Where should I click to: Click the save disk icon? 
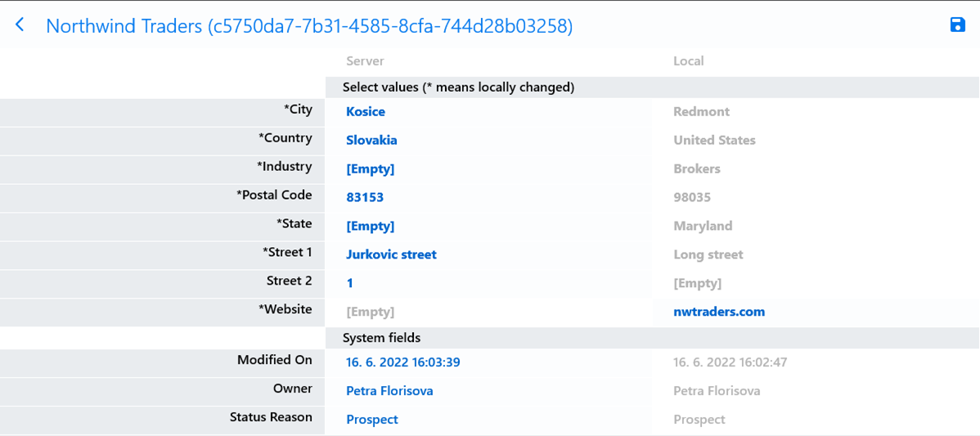click(957, 25)
